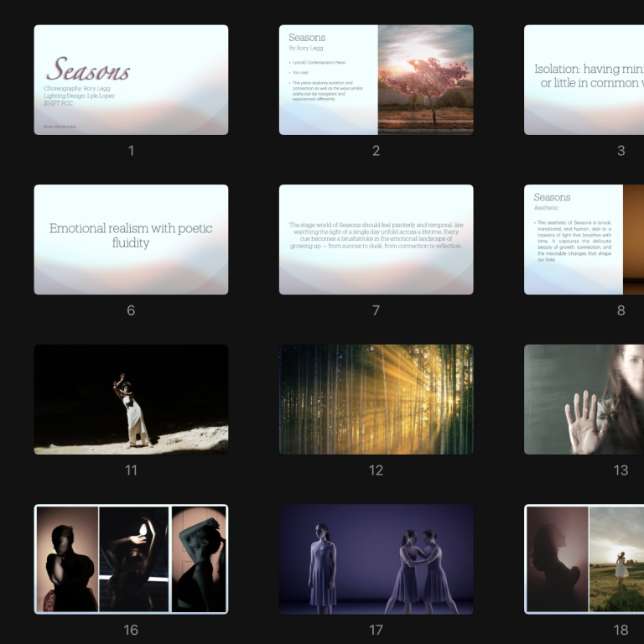Click slide 18 with girl in field

584,559
